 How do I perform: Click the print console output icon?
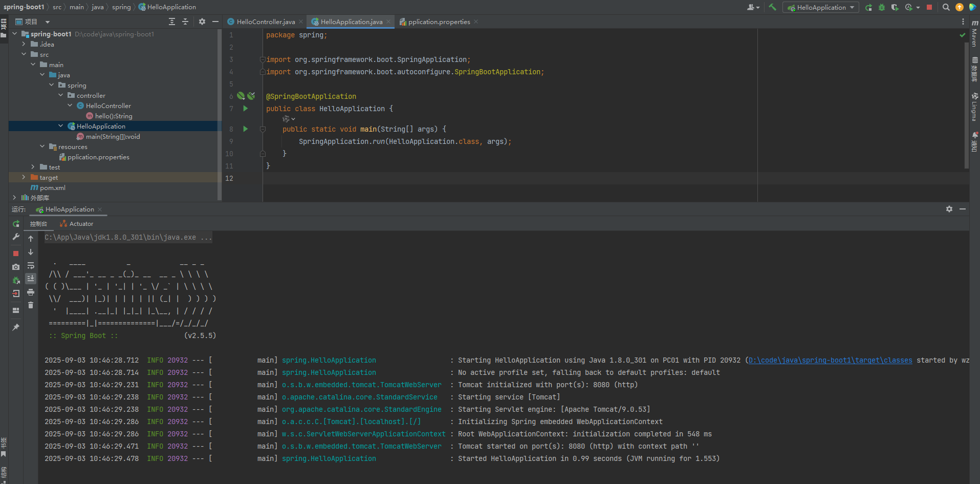coord(31,292)
